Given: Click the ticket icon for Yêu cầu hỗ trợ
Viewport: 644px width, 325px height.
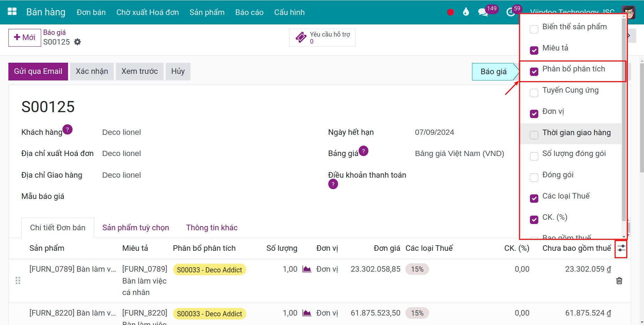Looking at the screenshot, I should (x=301, y=37).
